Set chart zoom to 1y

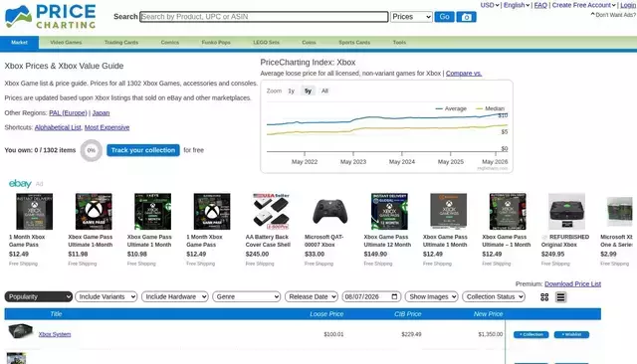[292, 91]
